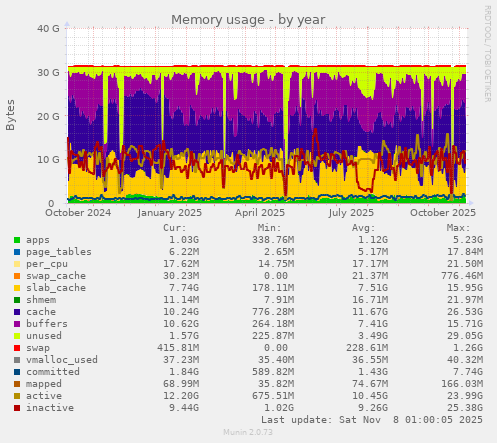Viewport: 497px width, 443px height.
Task: Click the 'unused' legend label
Action: point(44,336)
